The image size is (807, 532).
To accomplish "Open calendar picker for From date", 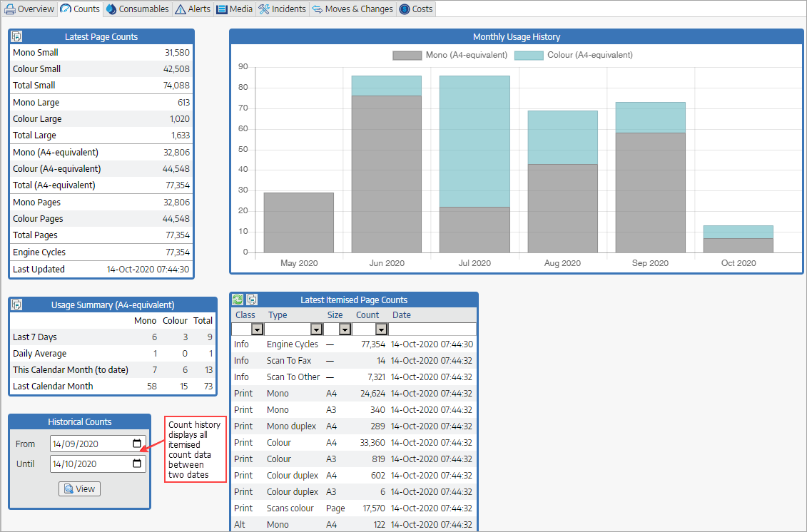I will 137,444.
